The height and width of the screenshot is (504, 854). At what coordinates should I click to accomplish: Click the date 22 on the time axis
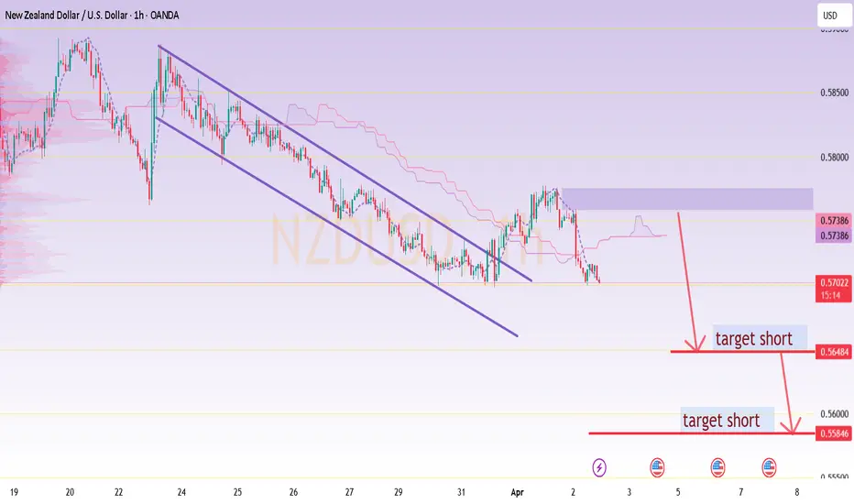[119, 492]
